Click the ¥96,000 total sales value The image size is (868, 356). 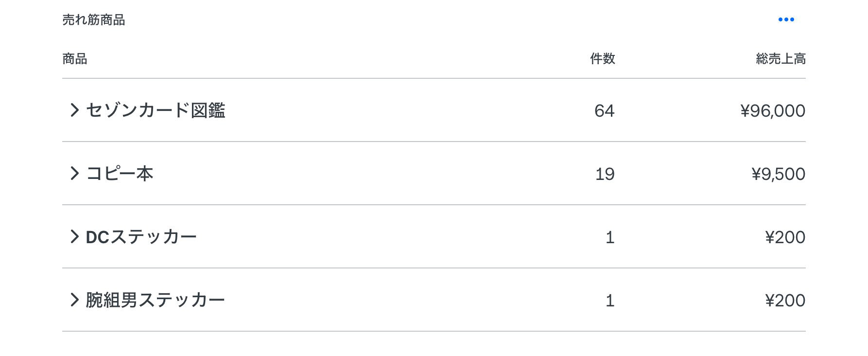coord(773,111)
